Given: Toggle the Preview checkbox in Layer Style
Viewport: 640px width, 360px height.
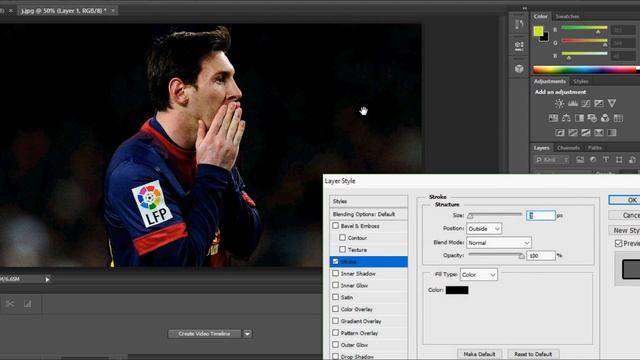Looking at the screenshot, I should coord(618,243).
